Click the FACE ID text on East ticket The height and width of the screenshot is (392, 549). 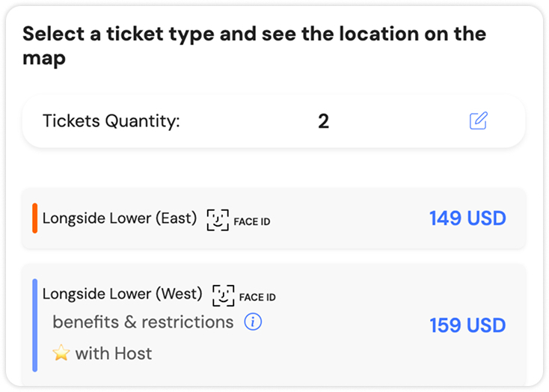coord(252,222)
